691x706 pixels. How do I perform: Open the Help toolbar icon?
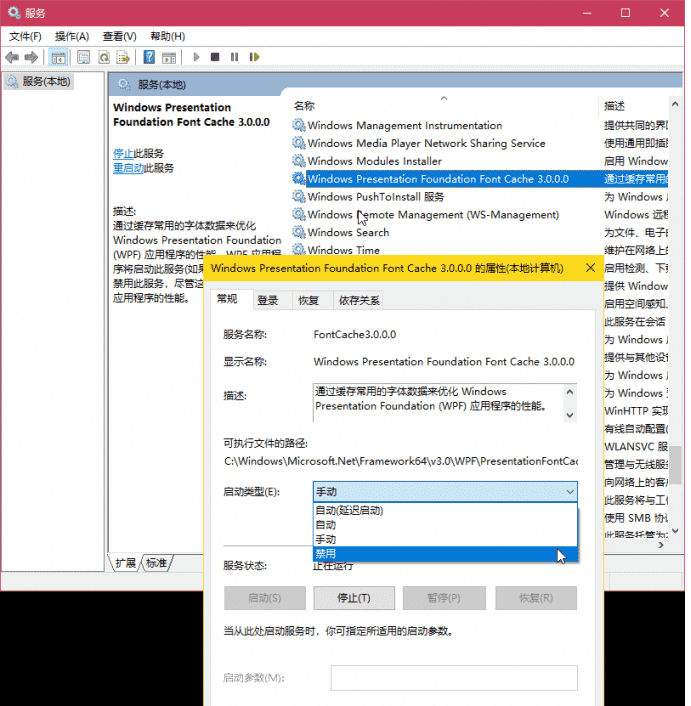pos(149,57)
